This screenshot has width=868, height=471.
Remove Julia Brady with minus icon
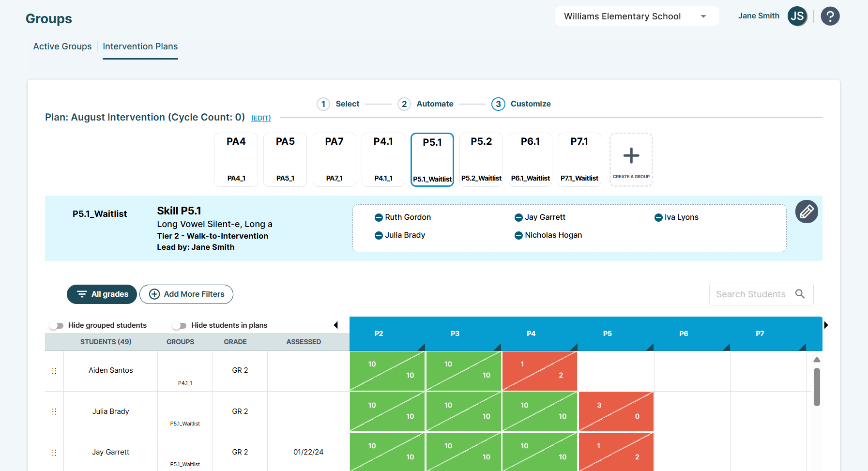point(379,236)
